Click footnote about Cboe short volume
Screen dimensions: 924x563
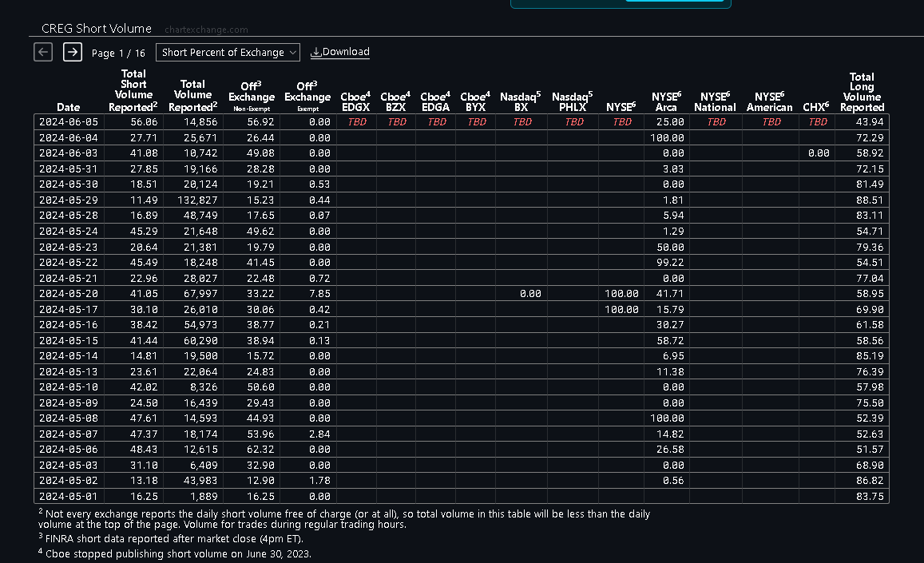pyautogui.click(x=174, y=553)
